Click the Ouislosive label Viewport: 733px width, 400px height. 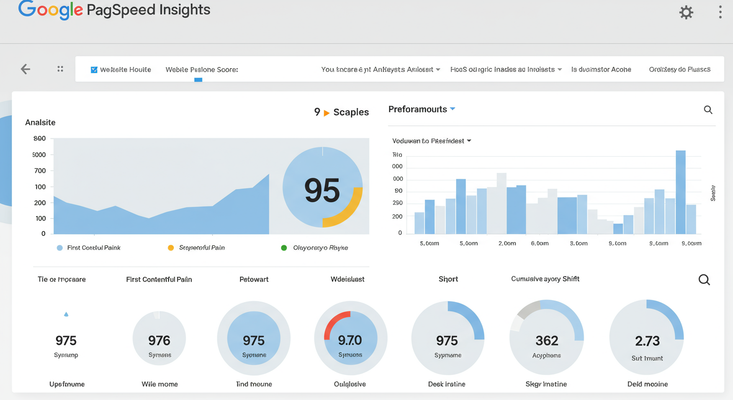(350, 384)
